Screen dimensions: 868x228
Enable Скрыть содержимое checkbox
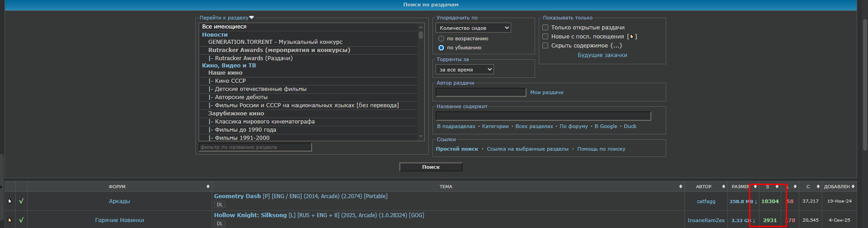pos(545,45)
